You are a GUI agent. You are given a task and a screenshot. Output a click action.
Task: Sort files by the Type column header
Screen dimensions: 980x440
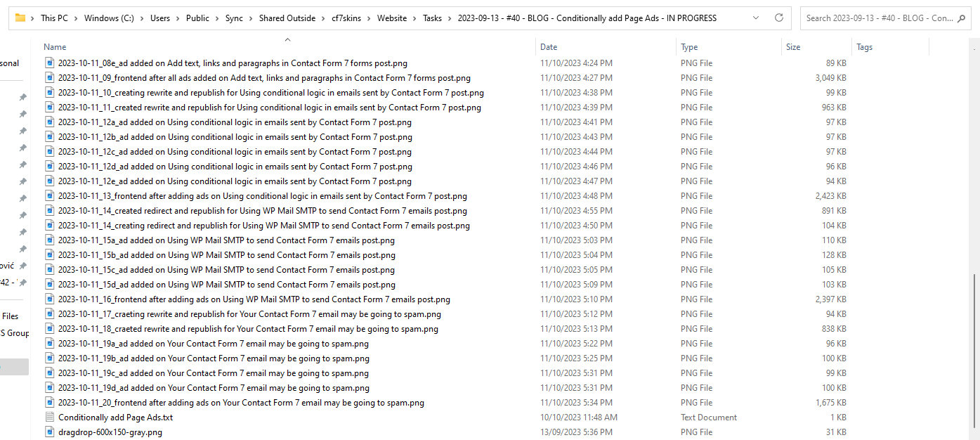click(x=689, y=47)
